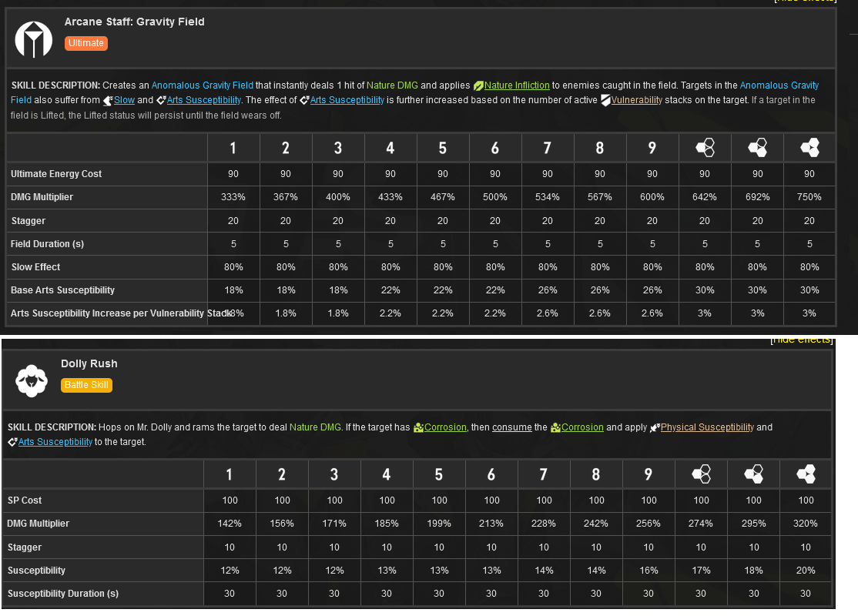
Task: Open the Corrosion link after 'consume the'
Action: (x=582, y=427)
